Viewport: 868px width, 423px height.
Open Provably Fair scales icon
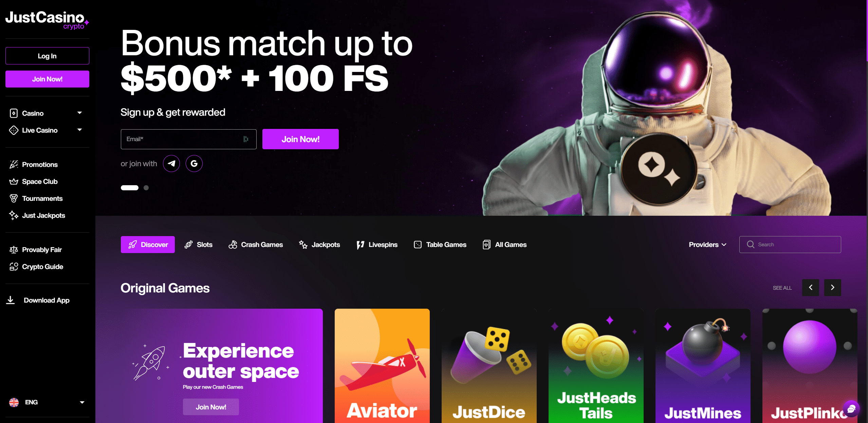[x=14, y=250]
